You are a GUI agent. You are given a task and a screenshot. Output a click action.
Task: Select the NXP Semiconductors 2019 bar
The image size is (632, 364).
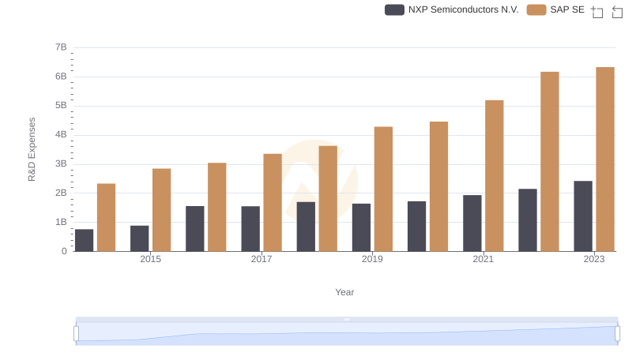pyautogui.click(x=361, y=227)
